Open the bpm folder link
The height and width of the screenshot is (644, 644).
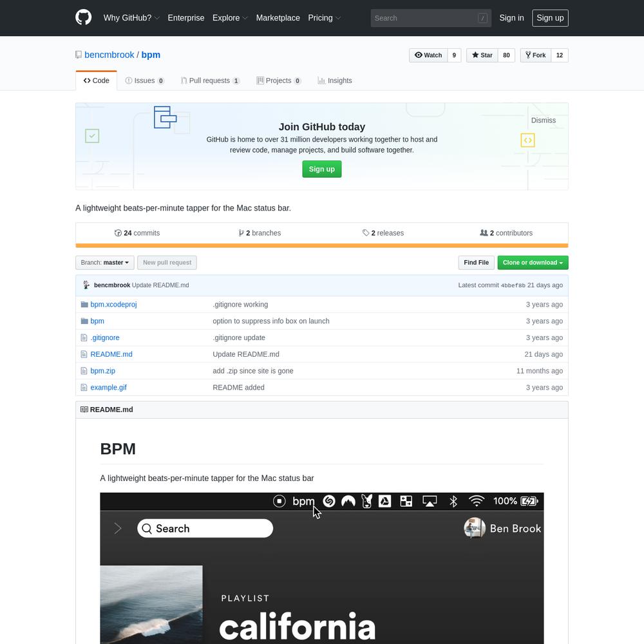97,321
